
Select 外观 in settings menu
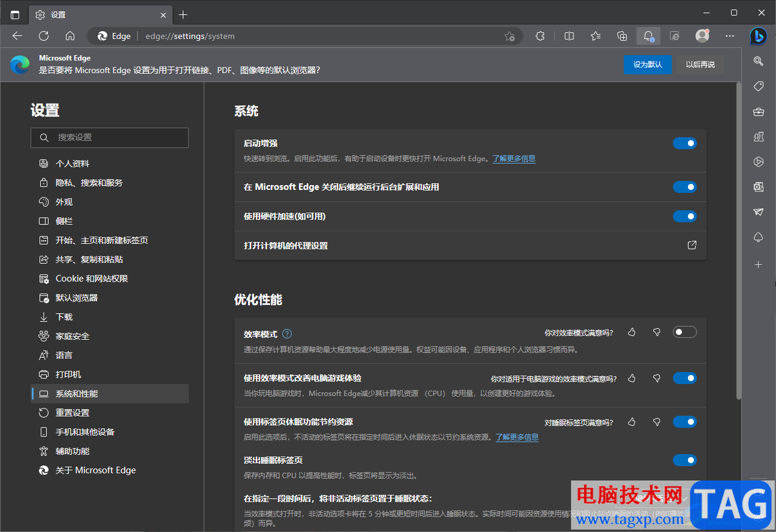110,202
